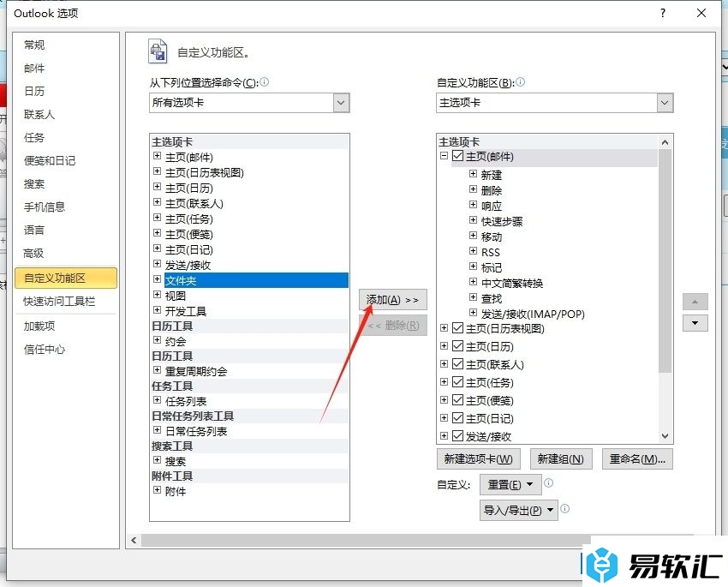Select 主页(联系人) in left command list

coord(194,203)
